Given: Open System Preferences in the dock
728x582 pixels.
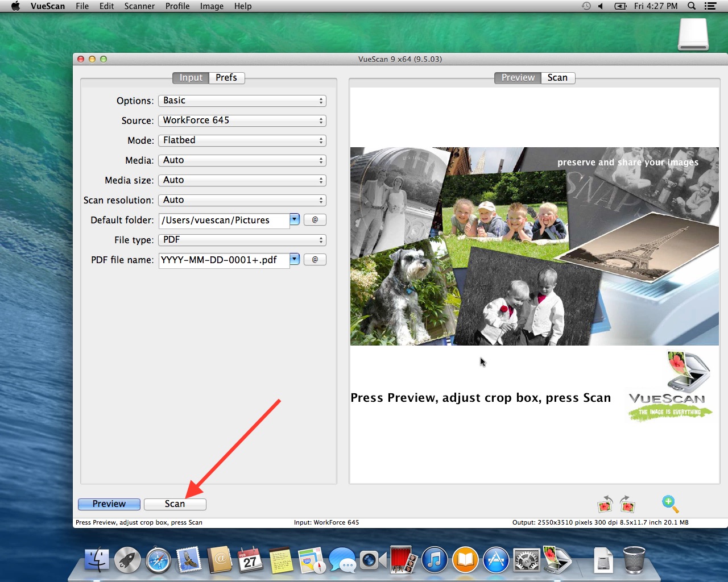Looking at the screenshot, I should [527, 560].
